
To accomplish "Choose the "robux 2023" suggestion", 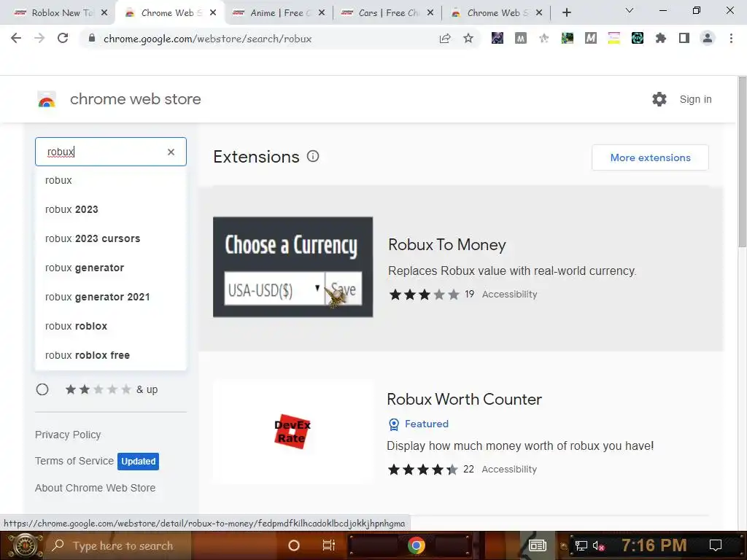I will click(111, 209).
